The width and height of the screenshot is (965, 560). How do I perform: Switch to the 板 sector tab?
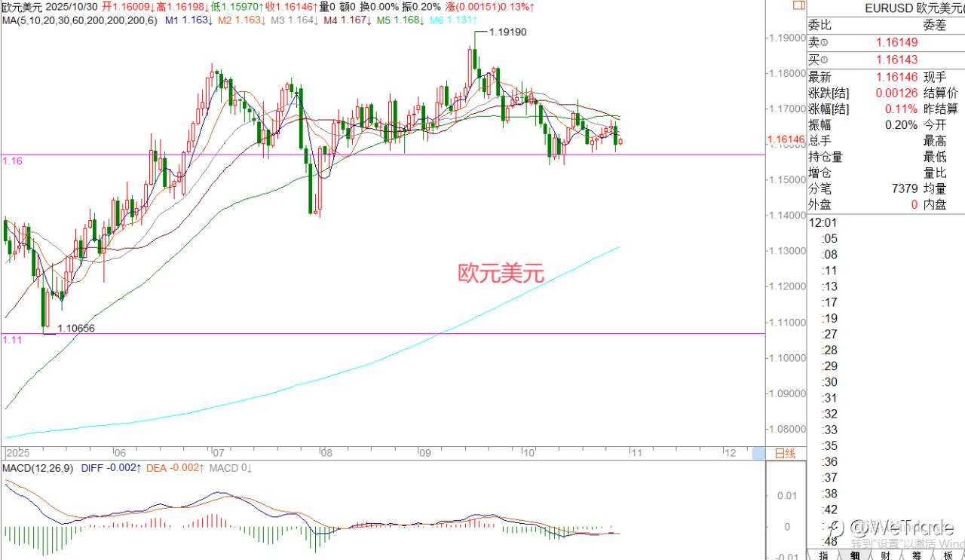click(x=948, y=555)
